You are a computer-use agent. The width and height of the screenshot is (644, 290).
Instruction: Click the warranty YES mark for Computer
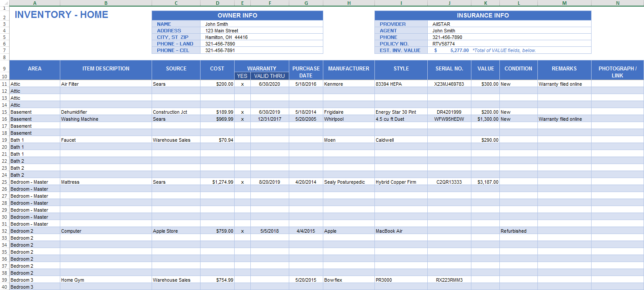coord(242,231)
